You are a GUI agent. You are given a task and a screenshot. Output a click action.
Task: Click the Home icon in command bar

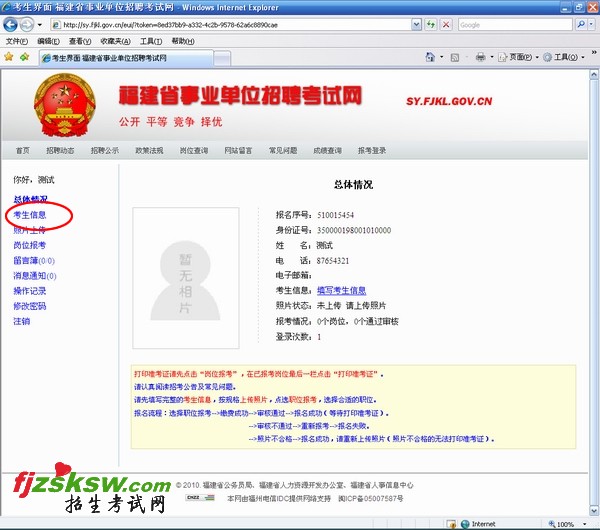pyautogui.click(x=431, y=58)
